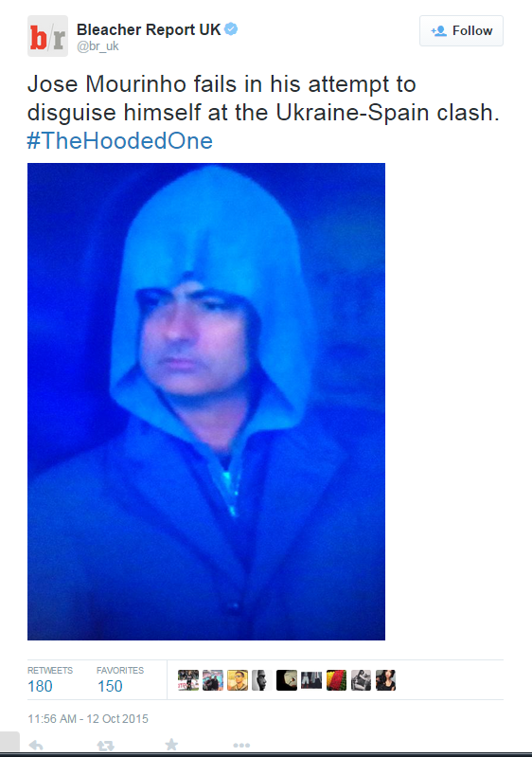Favorite the tweet with the star icon
532x757 pixels.
click(x=171, y=745)
